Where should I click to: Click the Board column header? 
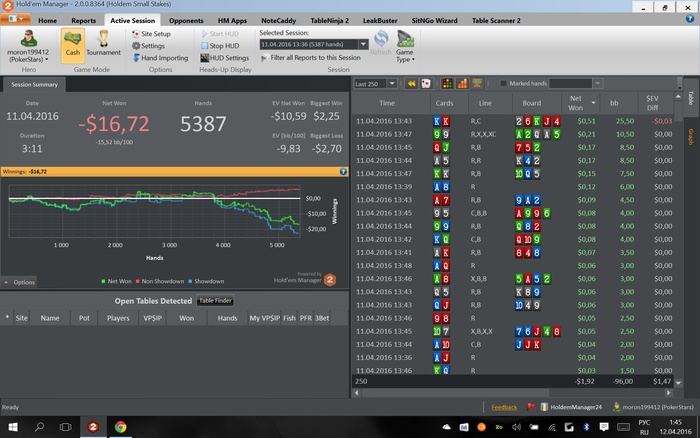click(532, 103)
